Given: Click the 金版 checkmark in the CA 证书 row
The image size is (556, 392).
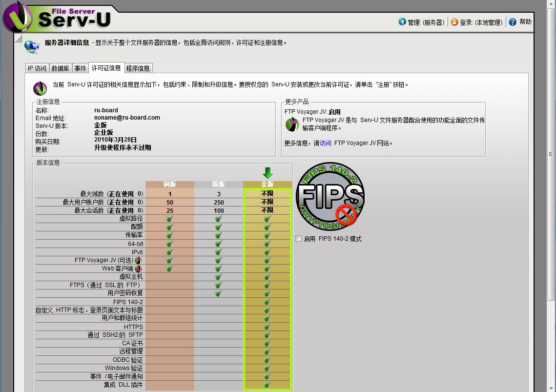Looking at the screenshot, I should tap(267, 343).
